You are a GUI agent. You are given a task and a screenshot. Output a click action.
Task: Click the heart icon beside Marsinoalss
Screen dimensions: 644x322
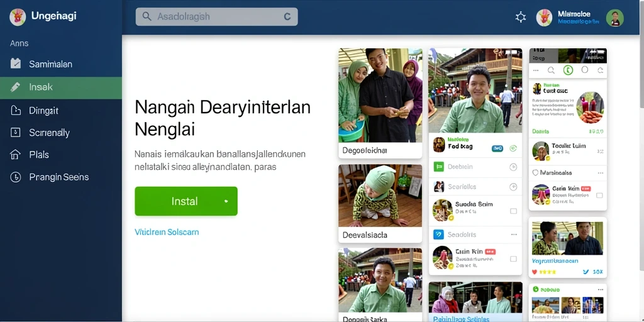tap(535, 173)
